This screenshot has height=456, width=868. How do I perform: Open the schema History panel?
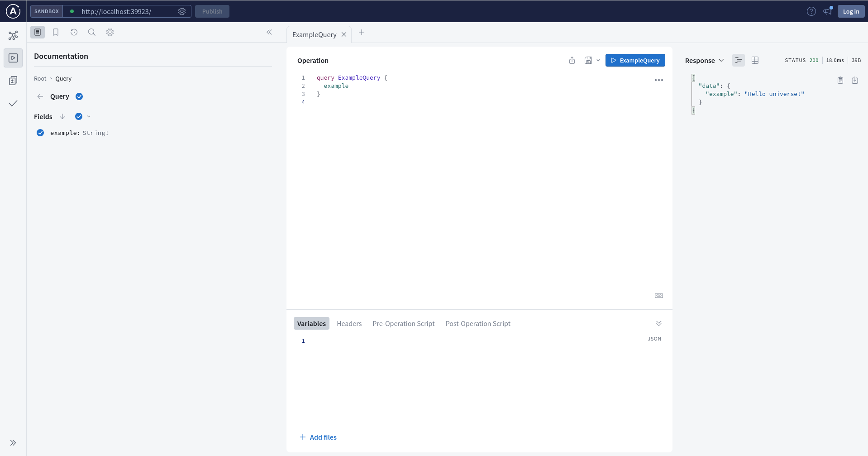[x=74, y=32]
